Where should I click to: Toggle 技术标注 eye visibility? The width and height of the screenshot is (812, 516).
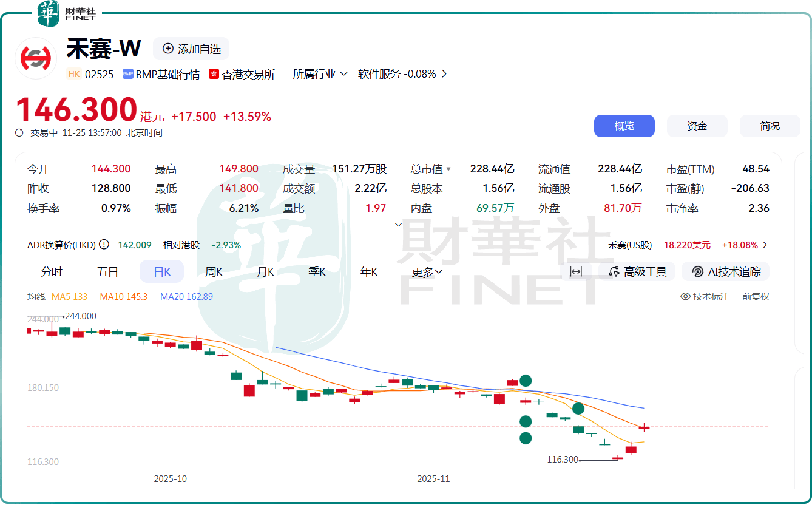tap(686, 296)
